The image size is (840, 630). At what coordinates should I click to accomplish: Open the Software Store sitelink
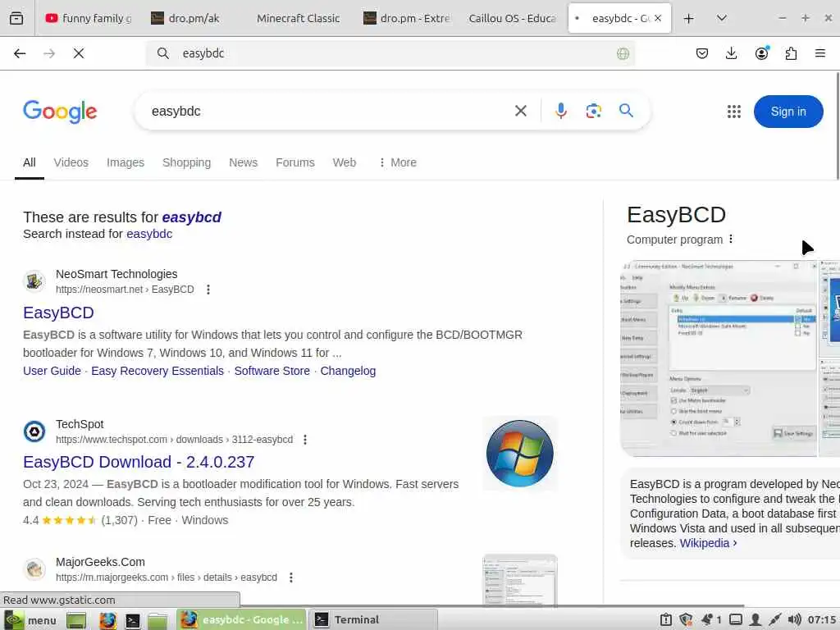272,371
